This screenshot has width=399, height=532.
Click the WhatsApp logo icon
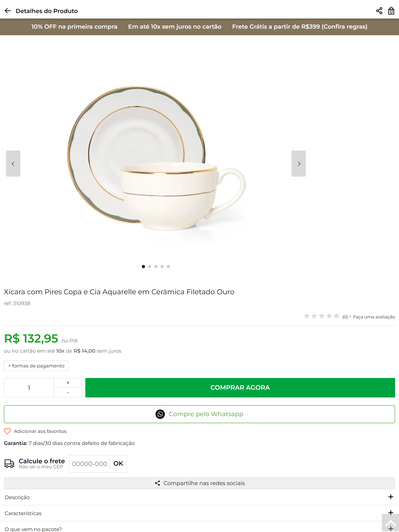pyautogui.click(x=160, y=414)
